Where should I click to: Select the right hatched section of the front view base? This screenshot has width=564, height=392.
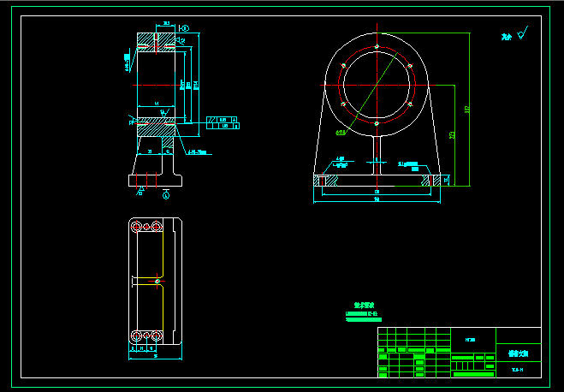(x=430, y=181)
